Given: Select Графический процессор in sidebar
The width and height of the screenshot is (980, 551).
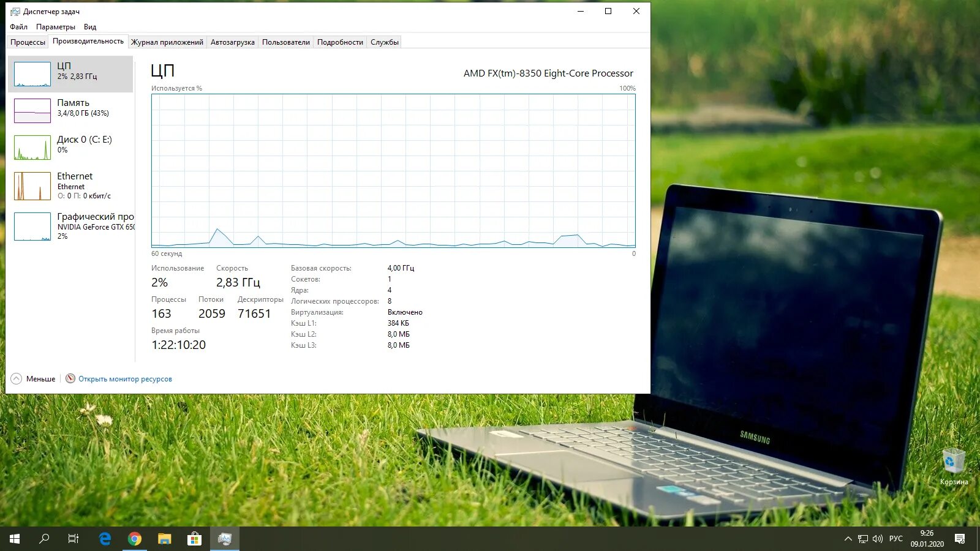Looking at the screenshot, I should click(x=70, y=224).
